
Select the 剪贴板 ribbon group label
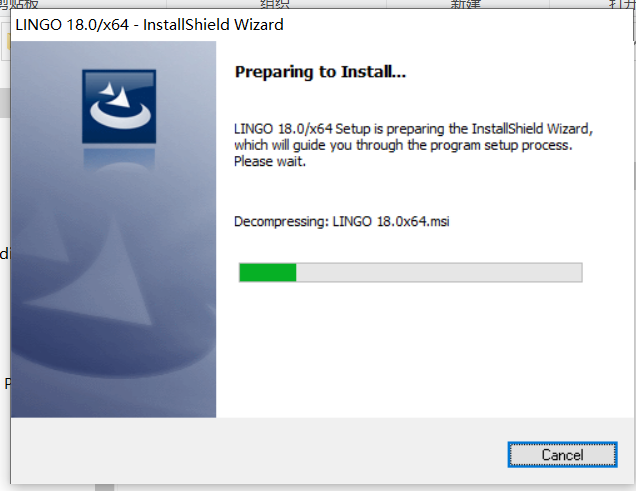[19, 4]
